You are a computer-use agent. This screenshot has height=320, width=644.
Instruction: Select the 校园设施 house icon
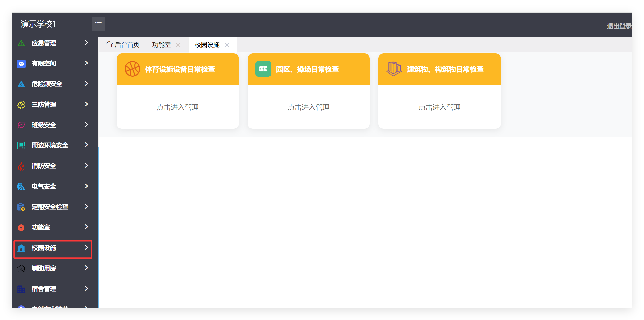point(21,248)
